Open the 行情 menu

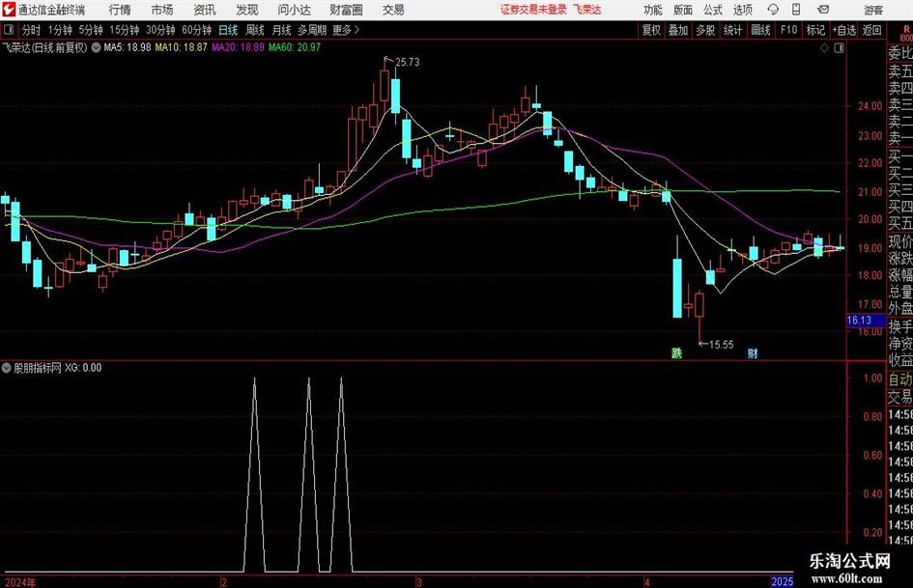tap(120, 10)
